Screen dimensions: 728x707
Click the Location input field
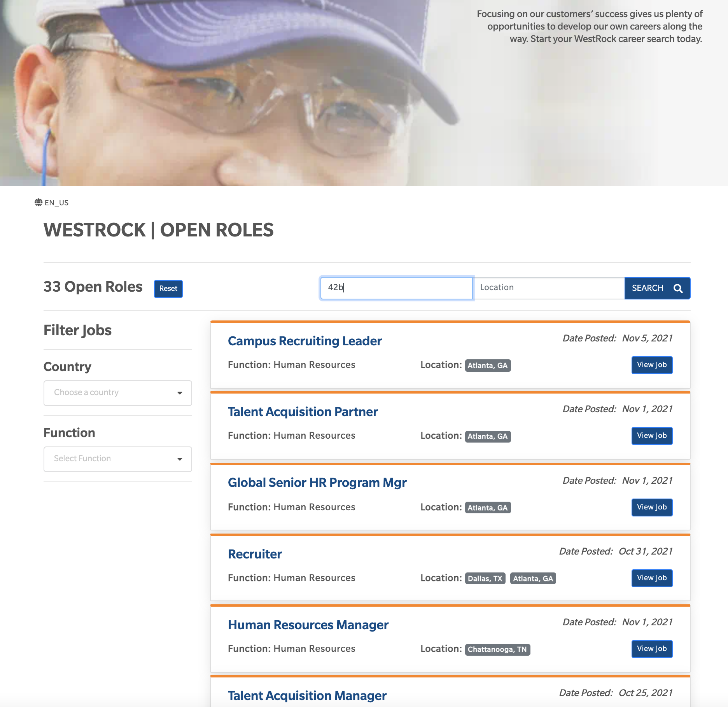(548, 288)
